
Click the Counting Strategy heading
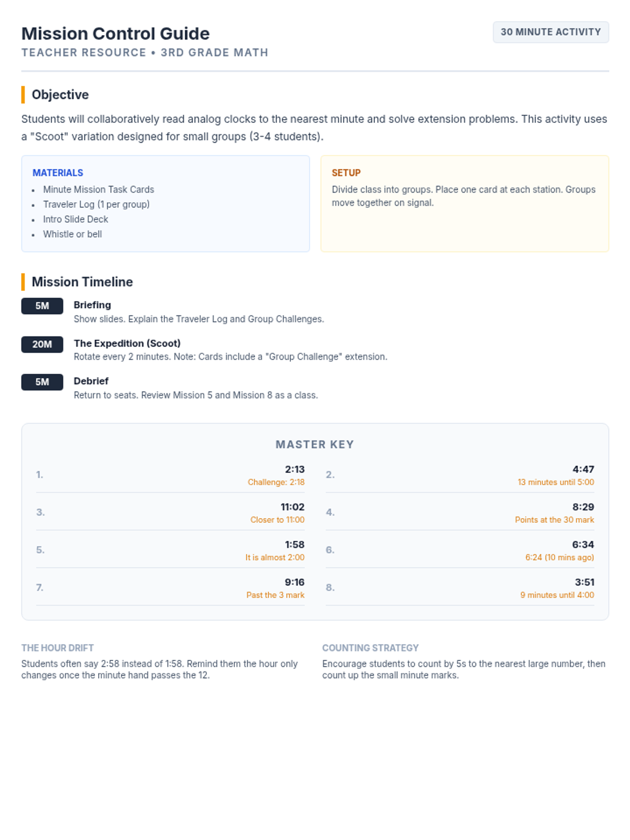click(370, 648)
